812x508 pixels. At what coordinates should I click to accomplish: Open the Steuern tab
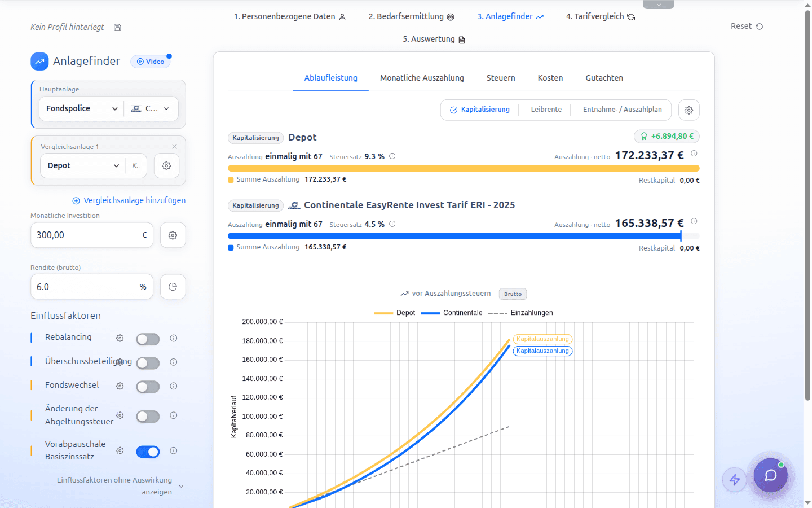coord(501,78)
